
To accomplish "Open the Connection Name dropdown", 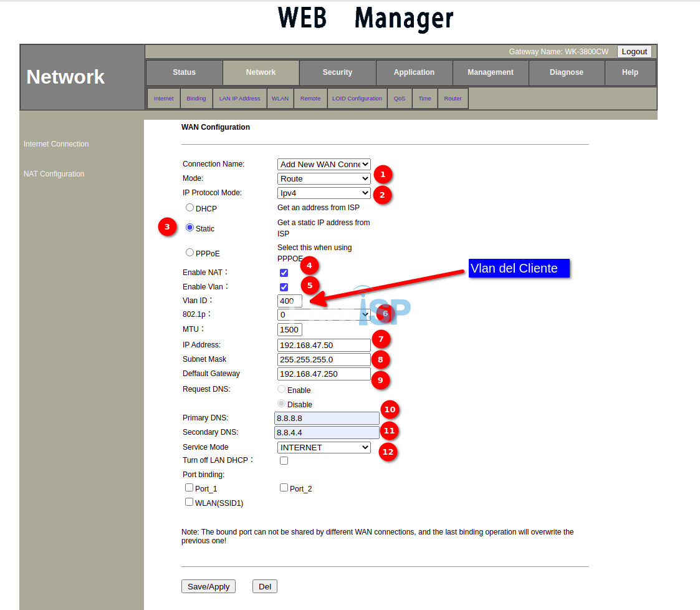I will coord(324,164).
